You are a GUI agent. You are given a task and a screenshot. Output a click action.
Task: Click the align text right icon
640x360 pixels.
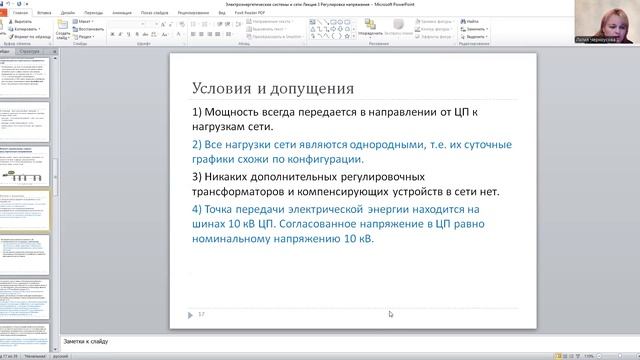[210, 35]
